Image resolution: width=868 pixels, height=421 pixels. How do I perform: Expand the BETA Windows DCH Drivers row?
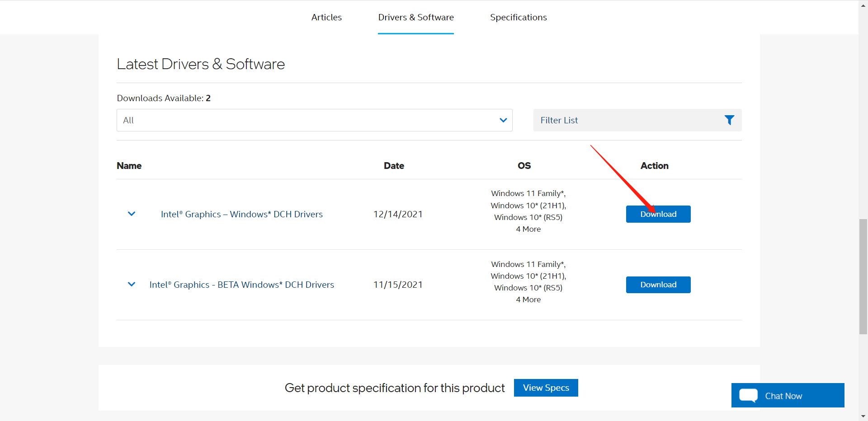(132, 284)
